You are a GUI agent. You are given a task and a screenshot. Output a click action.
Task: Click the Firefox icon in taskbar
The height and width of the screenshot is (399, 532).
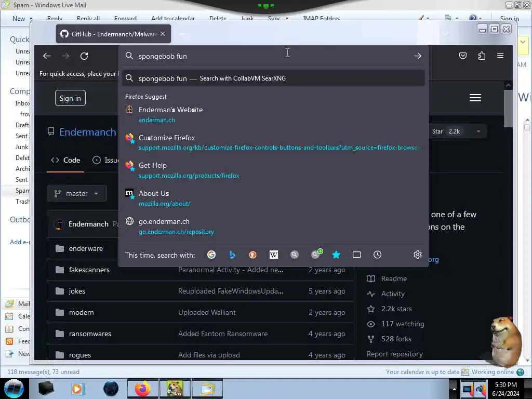(x=142, y=389)
